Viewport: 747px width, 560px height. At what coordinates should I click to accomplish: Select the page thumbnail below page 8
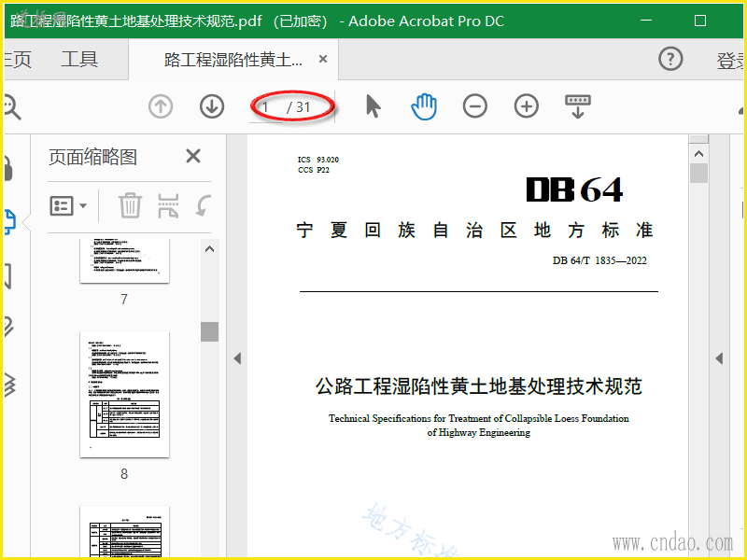point(124,532)
